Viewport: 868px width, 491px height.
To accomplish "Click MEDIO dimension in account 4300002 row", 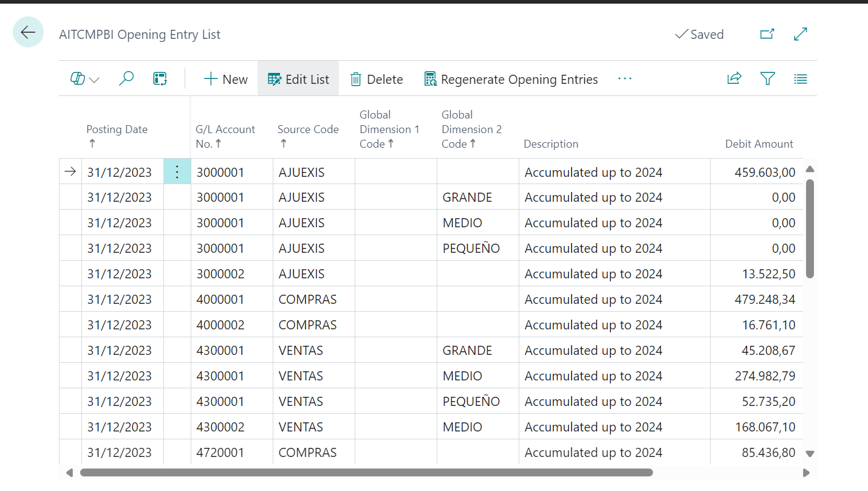I will (478, 427).
